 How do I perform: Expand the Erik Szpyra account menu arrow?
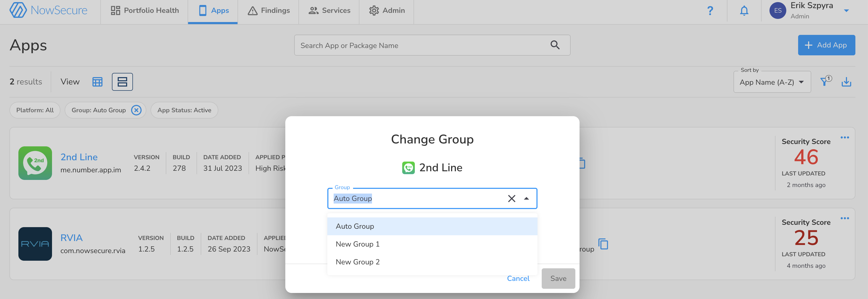[x=846, y=11]
